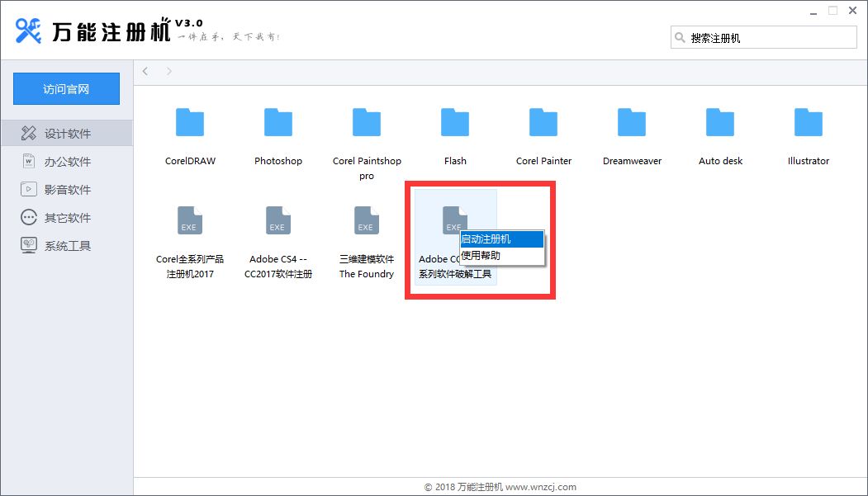Screen dimensions: 868x496
Task: Go forward with the right arrow
Action: click(168, 71)
